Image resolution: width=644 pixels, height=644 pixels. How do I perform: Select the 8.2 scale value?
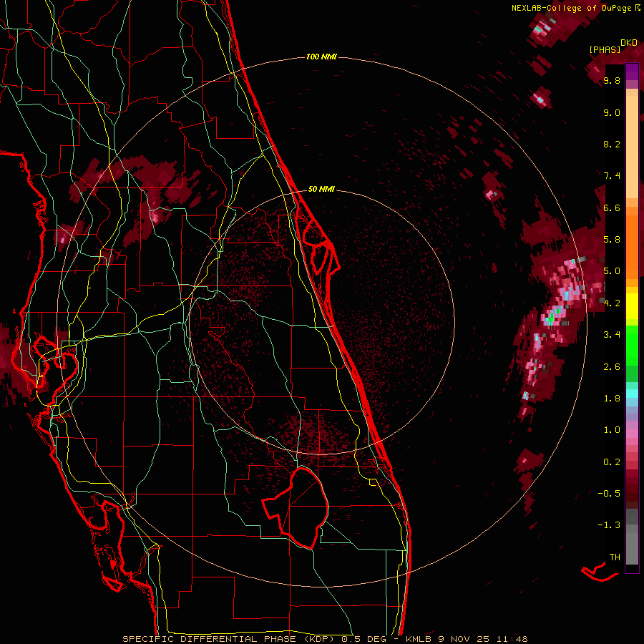(x=612, y=145)
